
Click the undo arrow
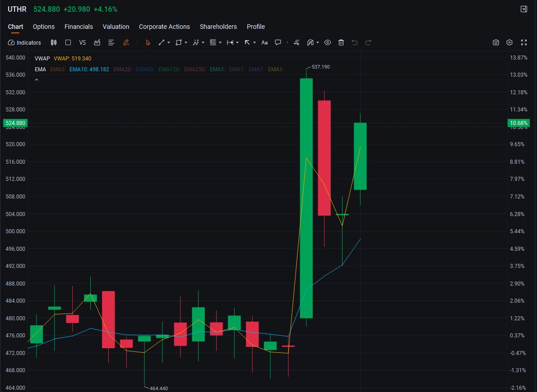[354, 42]
